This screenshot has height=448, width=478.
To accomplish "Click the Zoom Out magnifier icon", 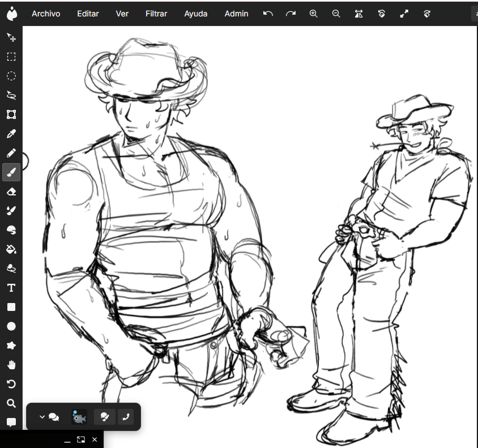I will point(336,14).
